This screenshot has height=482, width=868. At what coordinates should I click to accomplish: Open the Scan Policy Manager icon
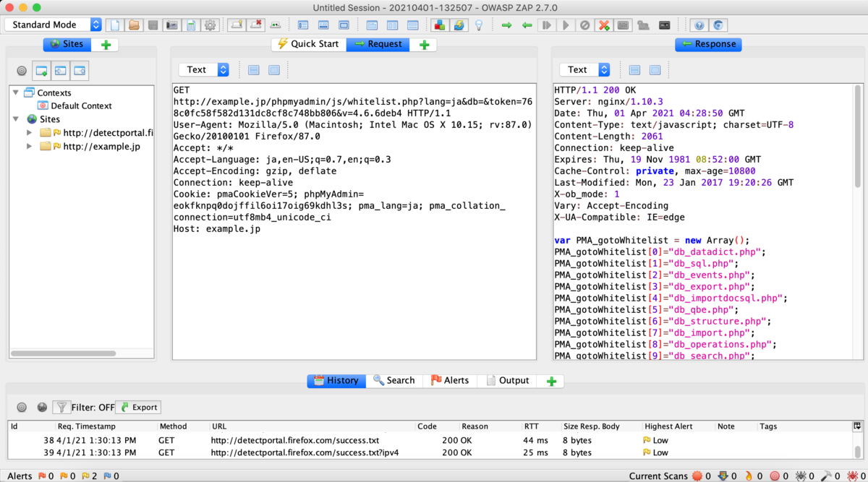point(624,25)
